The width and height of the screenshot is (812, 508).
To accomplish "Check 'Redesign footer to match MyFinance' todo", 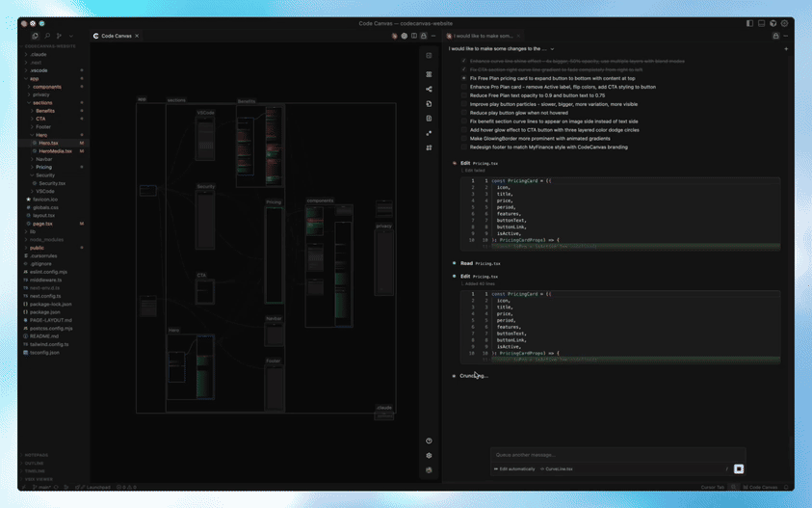I will pyautogui.click(x=463, y=147).
